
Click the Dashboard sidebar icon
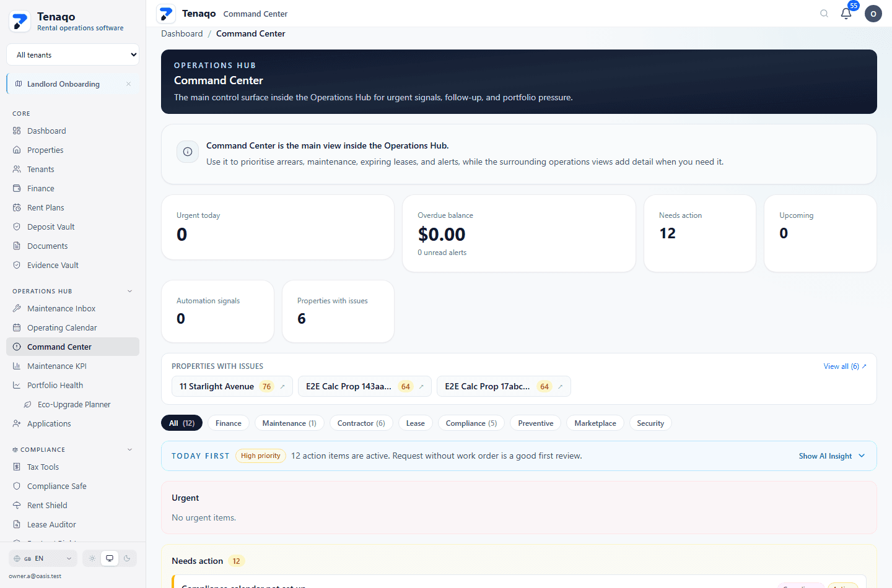click(x=17, y=131)
